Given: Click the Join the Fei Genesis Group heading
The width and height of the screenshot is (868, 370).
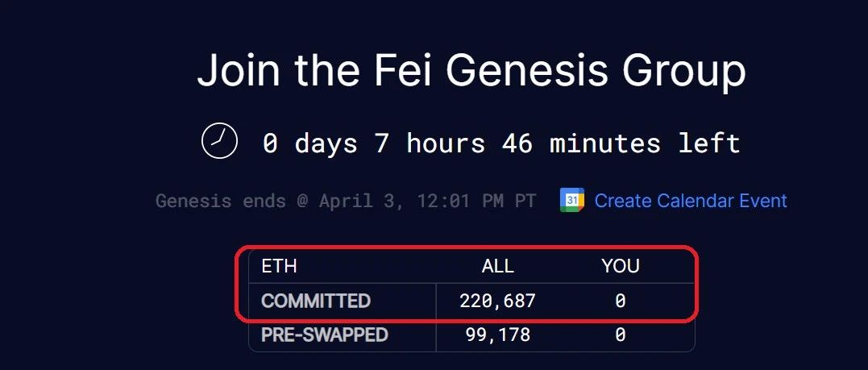Looking at the screenshot, I should tap(471, 72).
